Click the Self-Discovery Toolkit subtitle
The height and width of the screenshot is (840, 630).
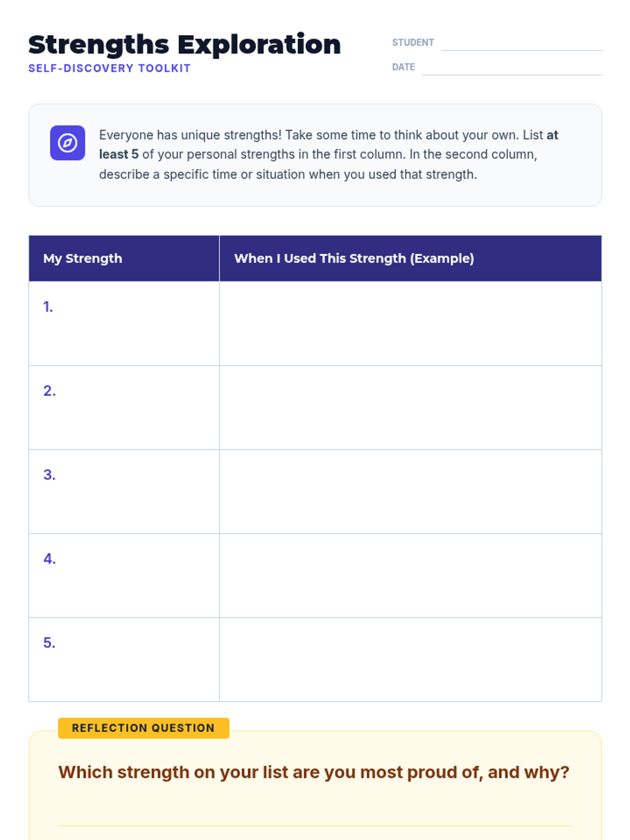pyautogui.click(x=109, y=68)
